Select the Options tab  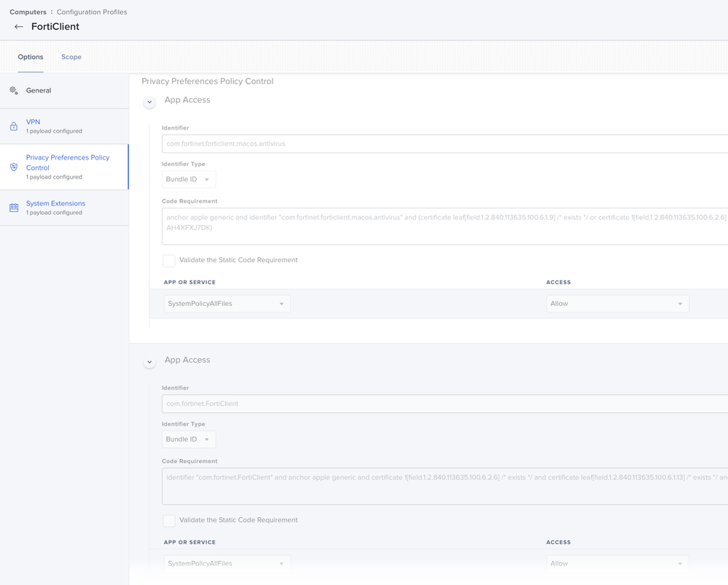pos(31,57)
